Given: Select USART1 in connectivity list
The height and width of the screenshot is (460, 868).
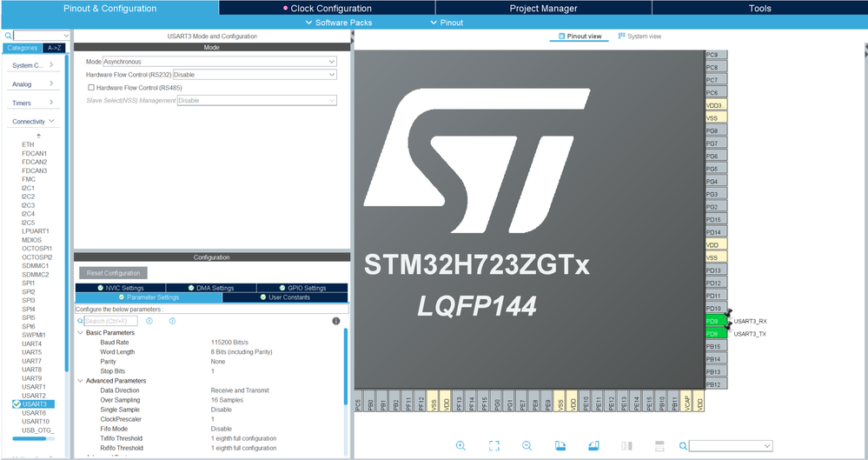Looking at the screenshot, I should [34, 387].
